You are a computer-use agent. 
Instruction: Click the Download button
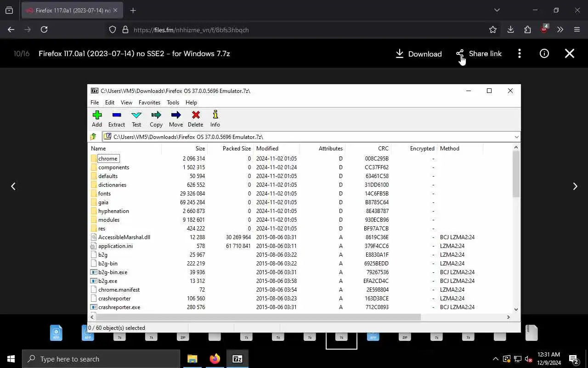[x=418, y=54]
